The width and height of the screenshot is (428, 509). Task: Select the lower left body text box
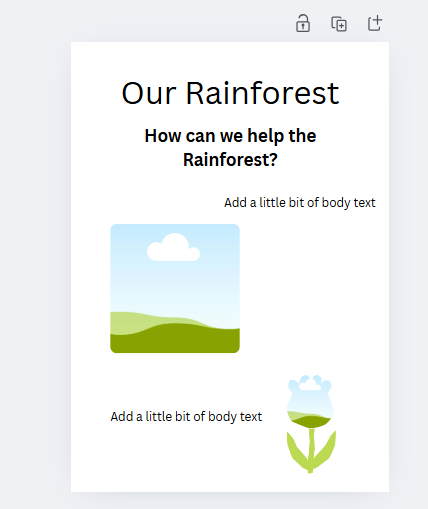pos(186,417)
